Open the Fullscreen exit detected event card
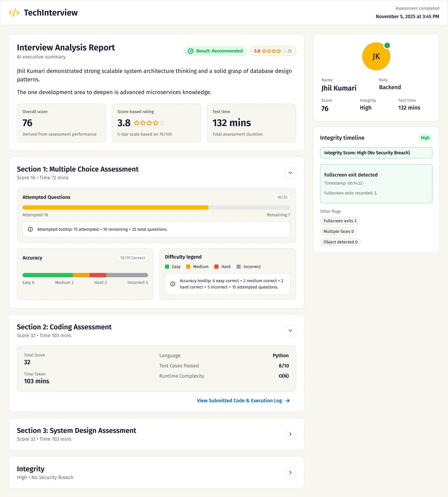This screenshot has height=497, width=448. tap(376, 184)
